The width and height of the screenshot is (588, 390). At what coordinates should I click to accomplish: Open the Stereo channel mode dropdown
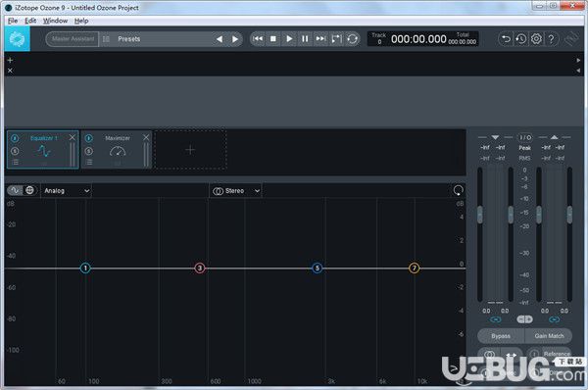click(235, 191)
